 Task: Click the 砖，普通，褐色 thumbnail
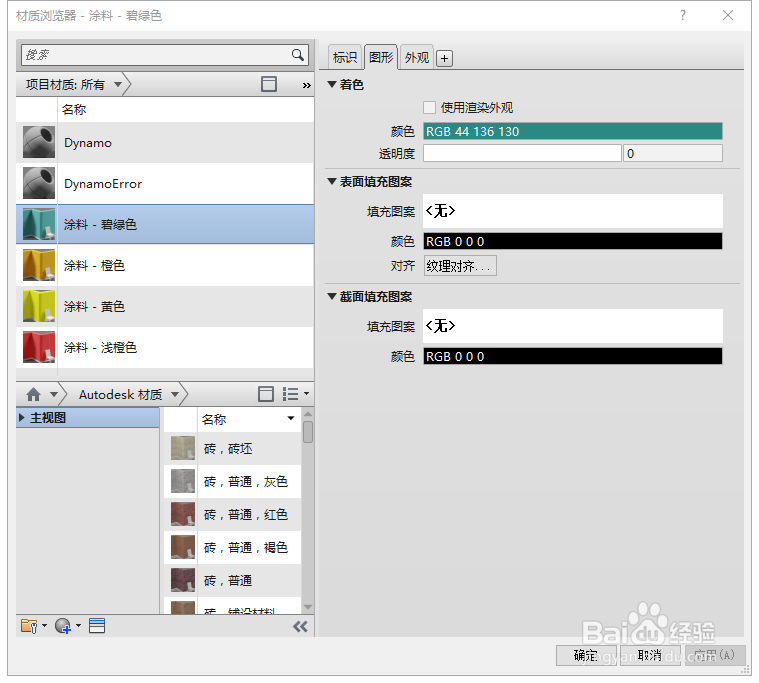click(183, 547)
